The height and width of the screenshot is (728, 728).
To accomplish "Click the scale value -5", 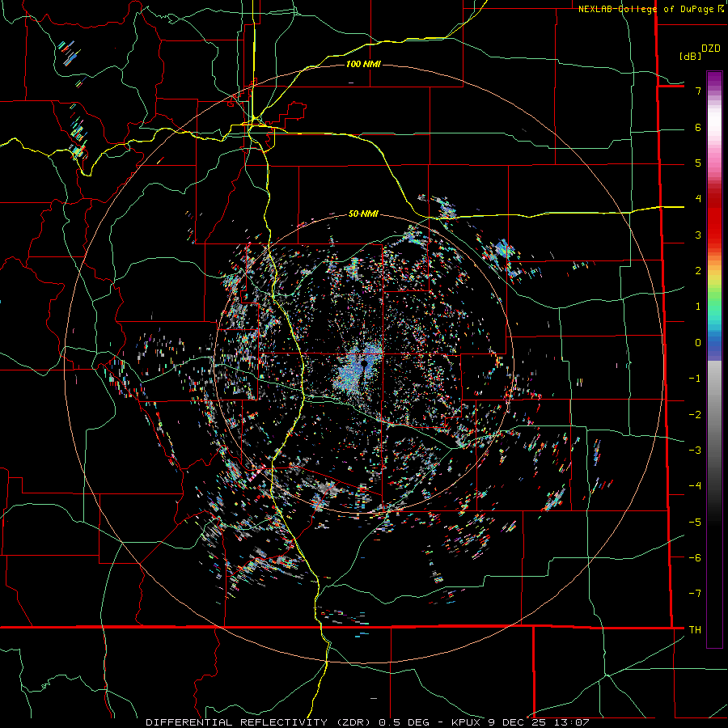I will [x=695, y=522].
